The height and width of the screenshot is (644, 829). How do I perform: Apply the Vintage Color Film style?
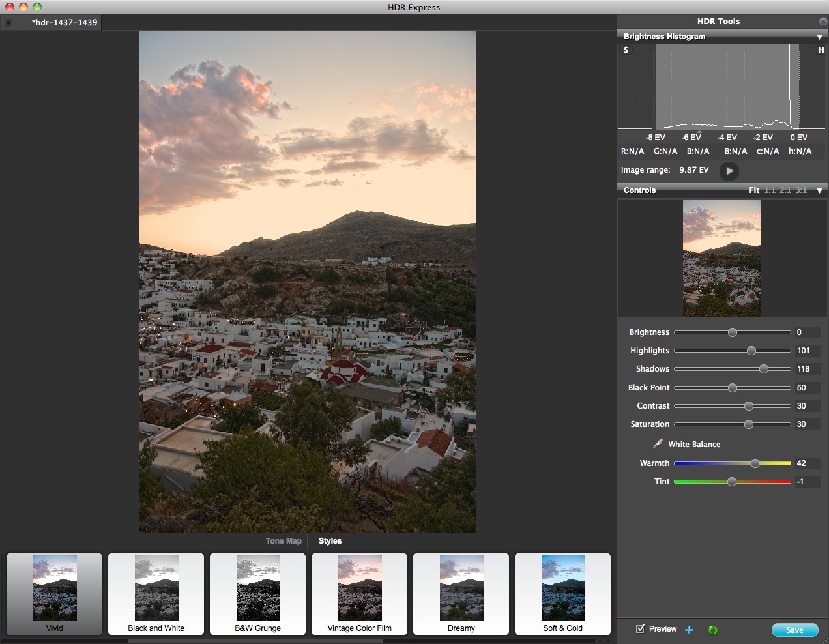[x=359, y=589]
